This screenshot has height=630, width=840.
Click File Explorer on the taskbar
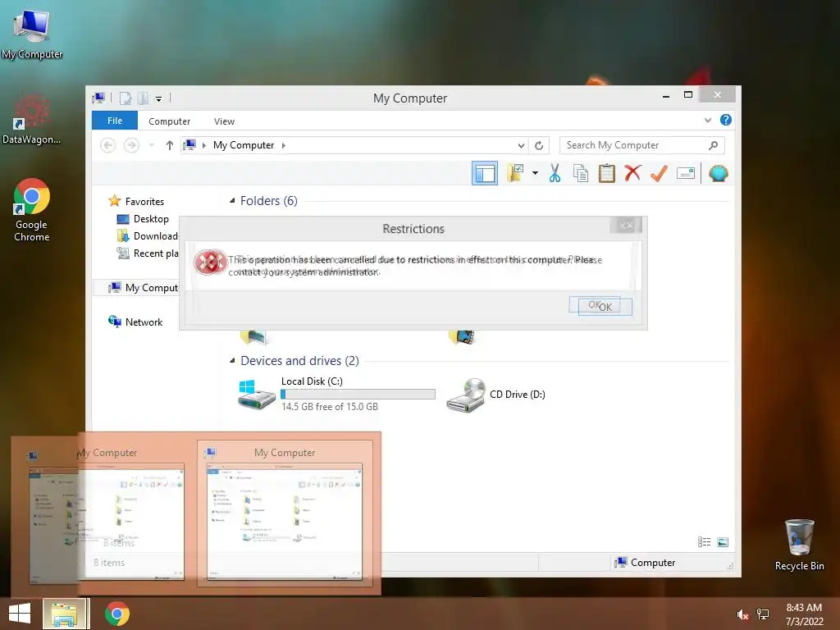point(64,614)
